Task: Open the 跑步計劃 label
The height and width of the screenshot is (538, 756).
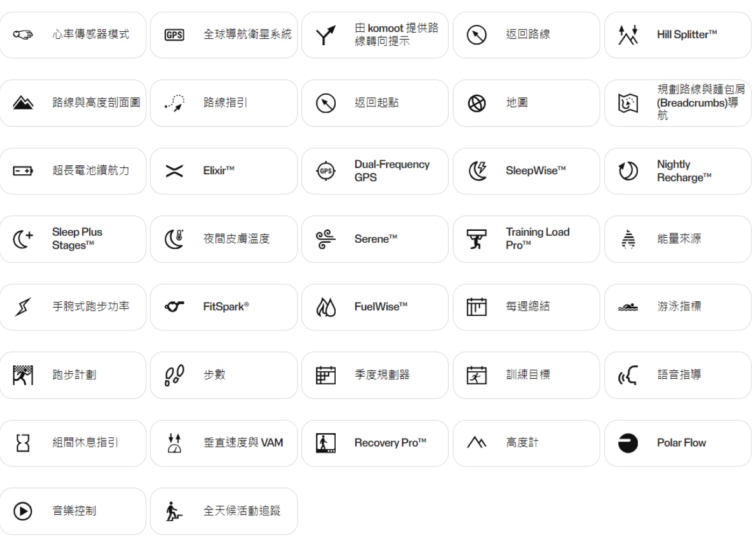Action: pyautogui.click(x=74, y=374)
